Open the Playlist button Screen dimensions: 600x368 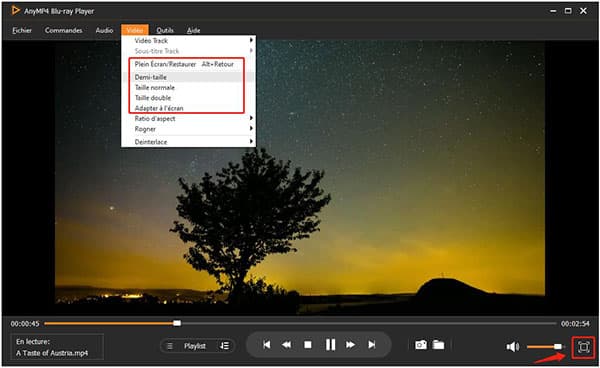[195, 346]
